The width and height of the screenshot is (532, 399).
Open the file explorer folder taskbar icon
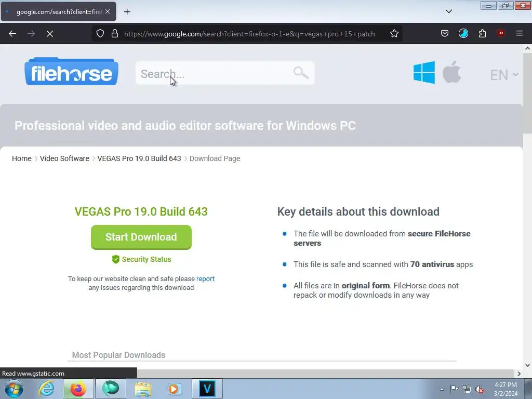[x=143, y=389]
